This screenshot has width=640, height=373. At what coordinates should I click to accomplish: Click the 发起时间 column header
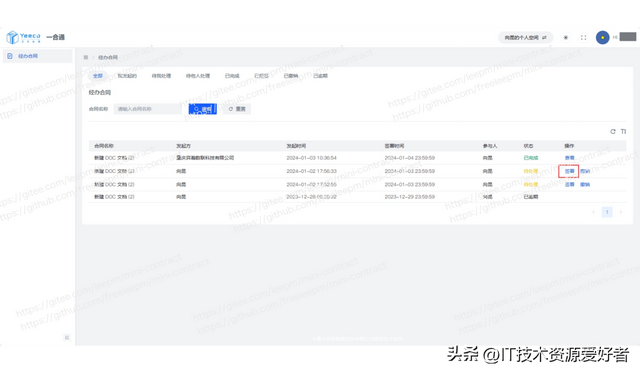pos(296,146)
